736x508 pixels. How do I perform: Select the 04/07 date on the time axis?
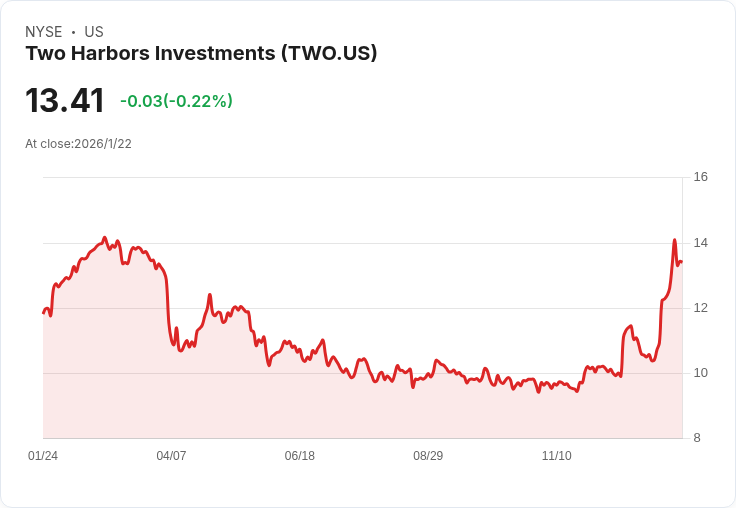tap(171, 456)
